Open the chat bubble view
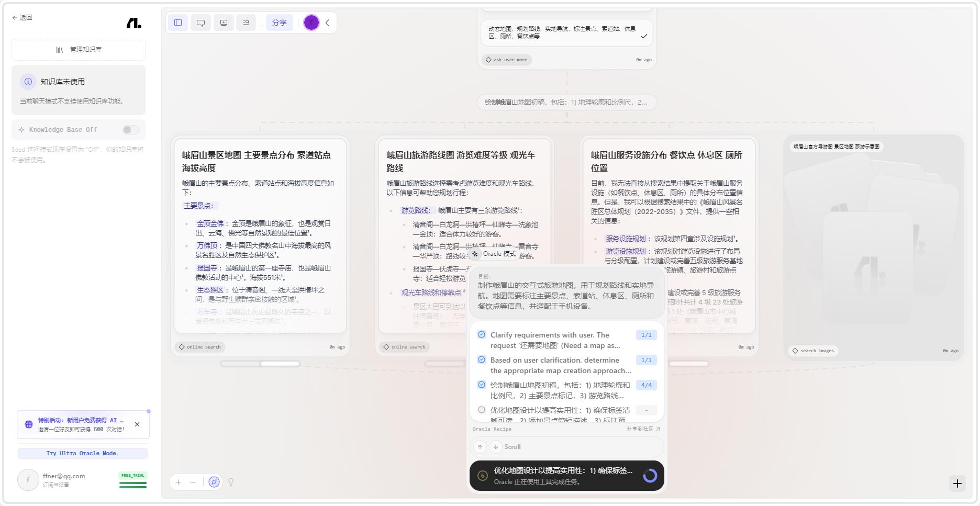Image resolution: width=980 pixels, height=506 pixels. pos(201,23)
